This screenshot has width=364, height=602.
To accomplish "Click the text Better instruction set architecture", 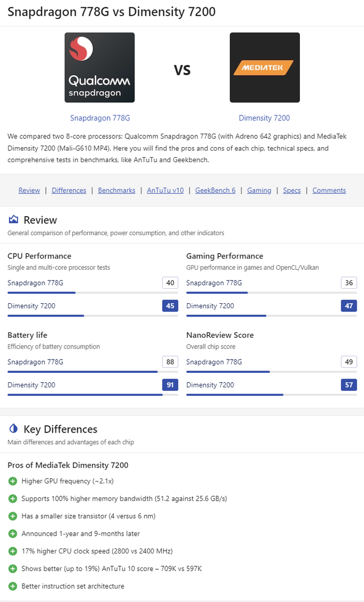I will tap(73, 586).
